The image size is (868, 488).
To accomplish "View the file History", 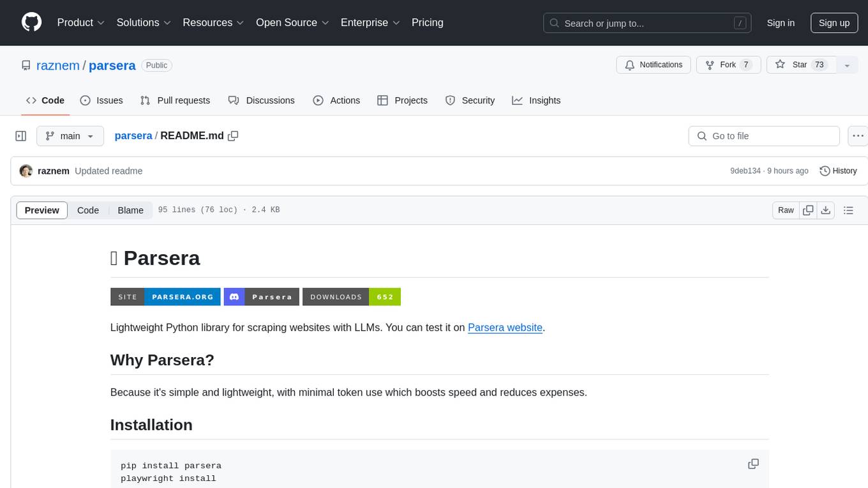I will coord(838,171).
